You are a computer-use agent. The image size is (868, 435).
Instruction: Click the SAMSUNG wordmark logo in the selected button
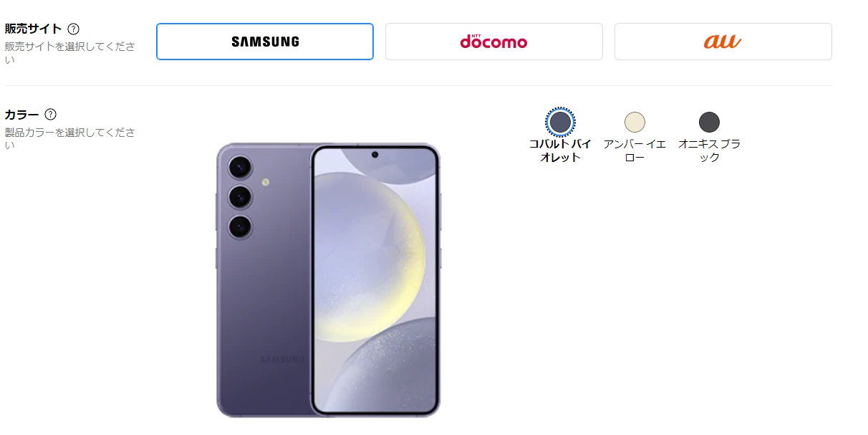point(265,42)
